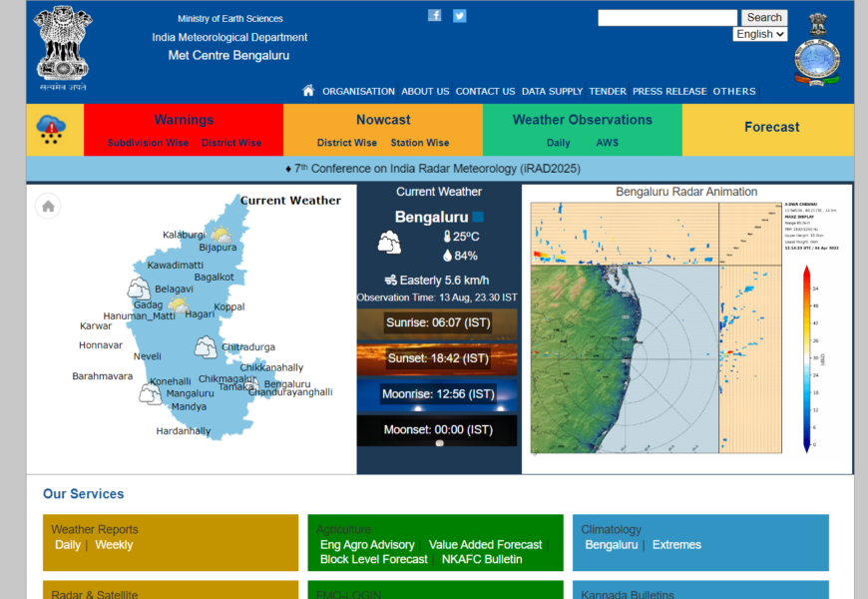
Task: Click the map home button icon
Action: click(48, 207)
